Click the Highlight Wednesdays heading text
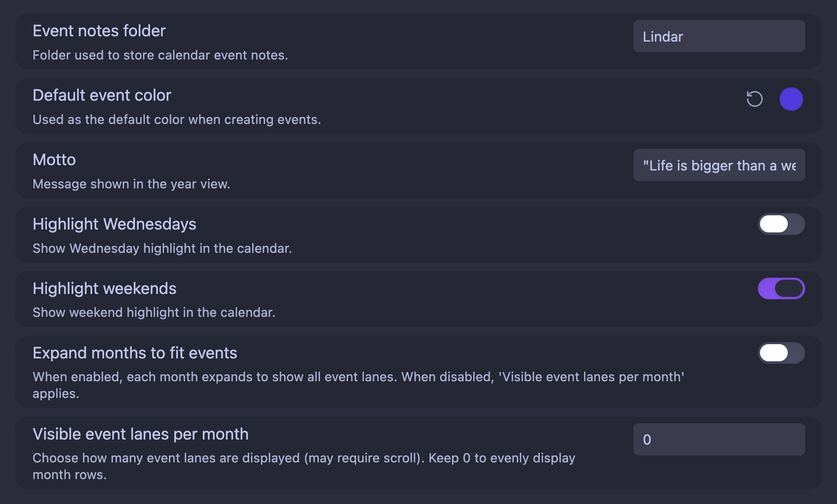Viewport: 837px width, 504px height. 115,224
